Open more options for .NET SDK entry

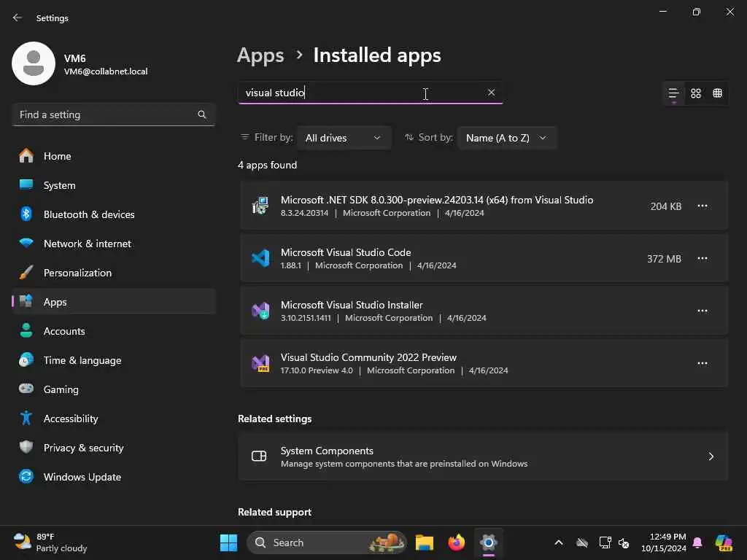[x=703, y=206]
